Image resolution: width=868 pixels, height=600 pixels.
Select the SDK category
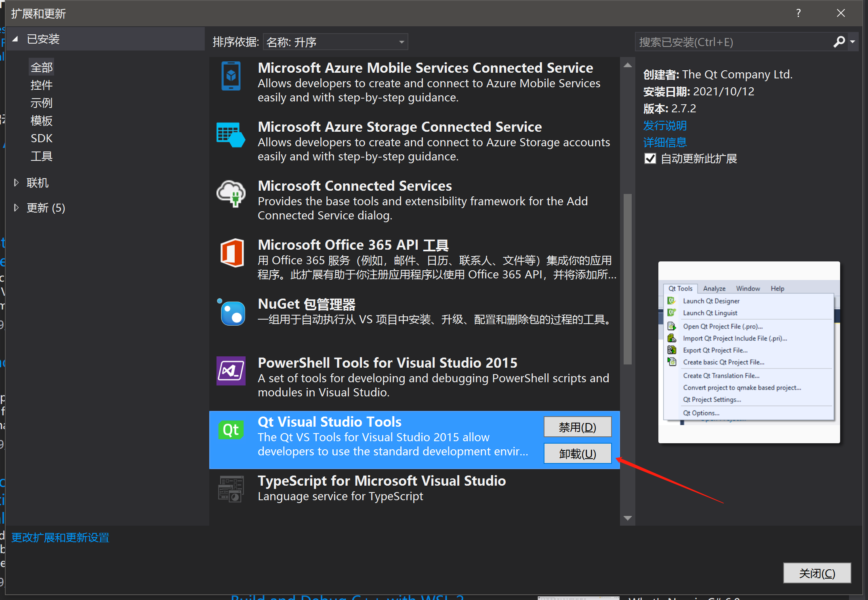coord(42,138)
